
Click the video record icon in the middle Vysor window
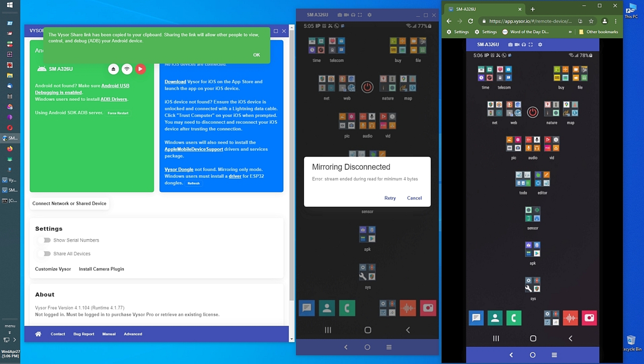tap(346, 15)
